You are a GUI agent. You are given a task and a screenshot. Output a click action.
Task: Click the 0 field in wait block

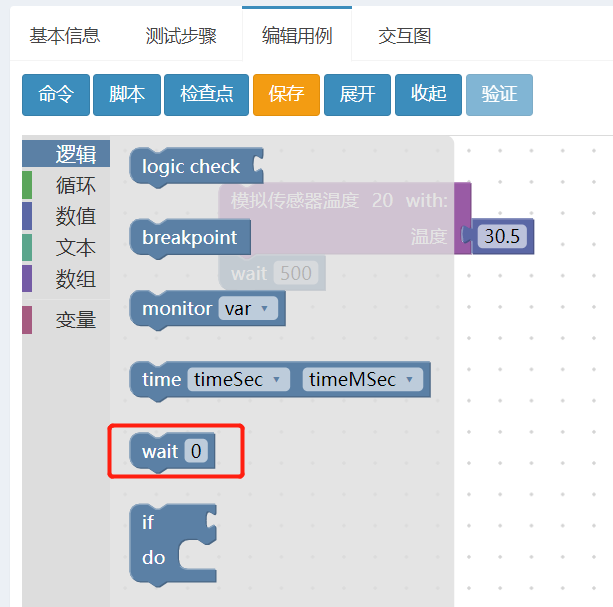(x=196, y=451)
